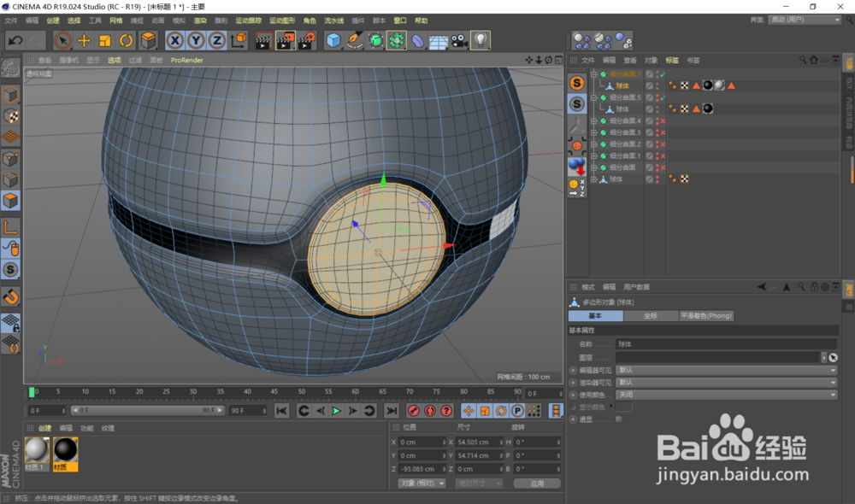Viewport: 855px width, 504px height.
Task: Expand the 细分曲面.3 tree node
Action: pyautogui.click(x=594, y=132)
